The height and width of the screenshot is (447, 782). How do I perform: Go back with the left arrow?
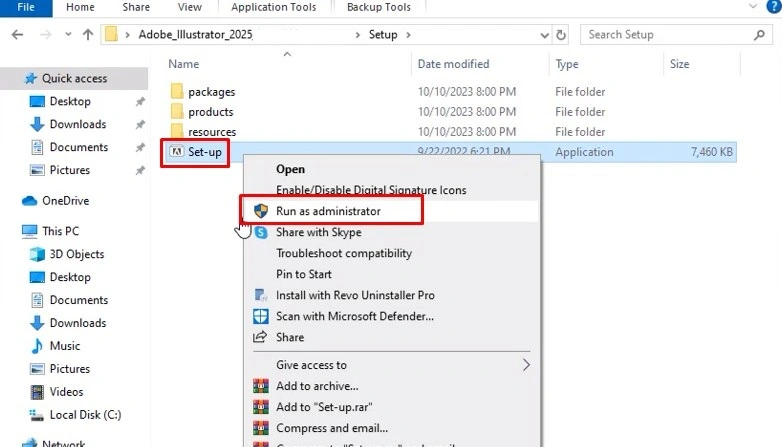(x=17, y=34)
